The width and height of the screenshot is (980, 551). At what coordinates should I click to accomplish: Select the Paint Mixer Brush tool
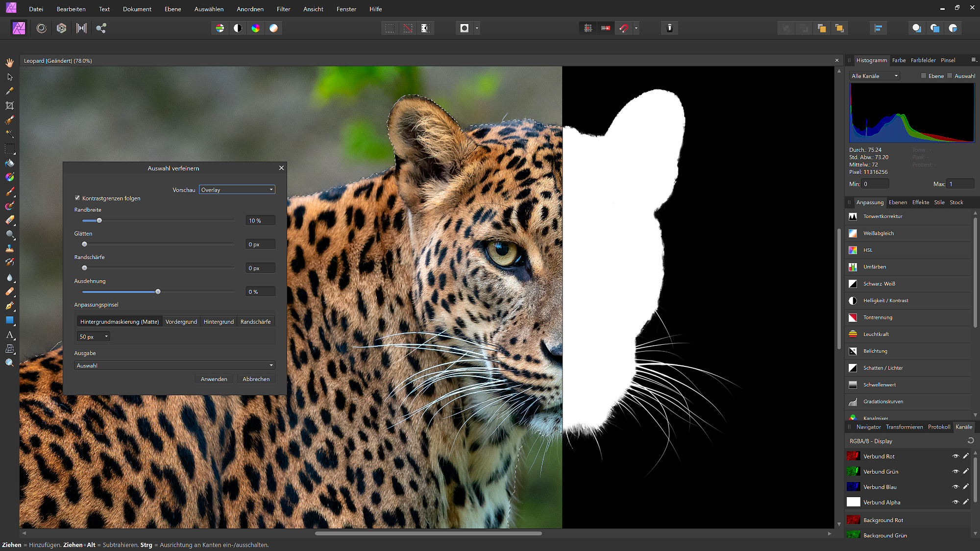pyautogui.click(x=9, y=206)
